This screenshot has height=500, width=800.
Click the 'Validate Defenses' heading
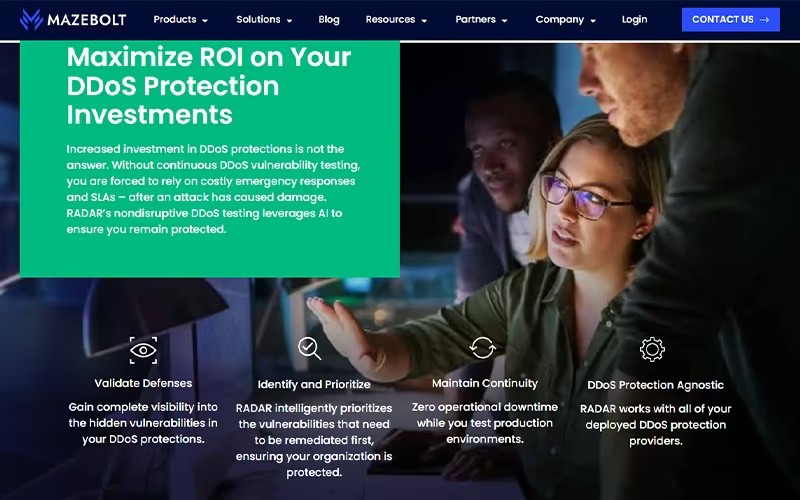[x=143, y=383]
